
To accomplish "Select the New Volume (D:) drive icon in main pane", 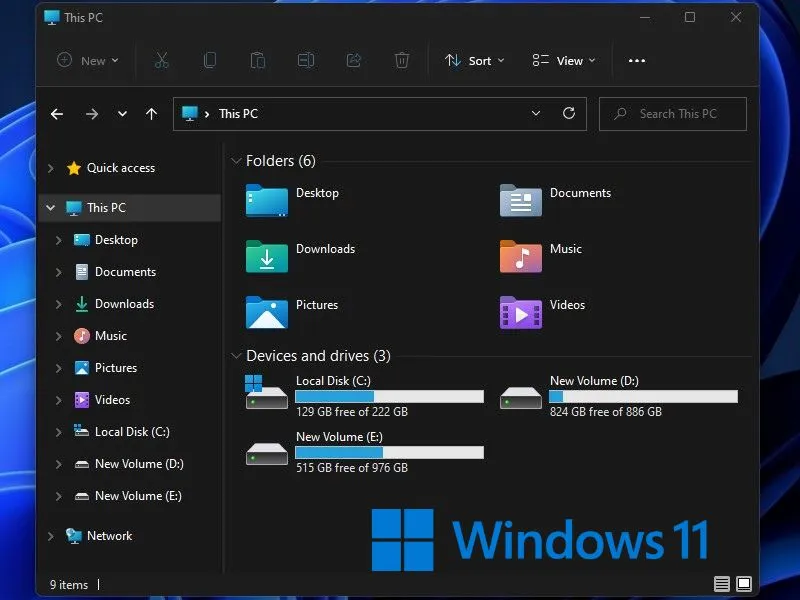I will click(520, 397).
